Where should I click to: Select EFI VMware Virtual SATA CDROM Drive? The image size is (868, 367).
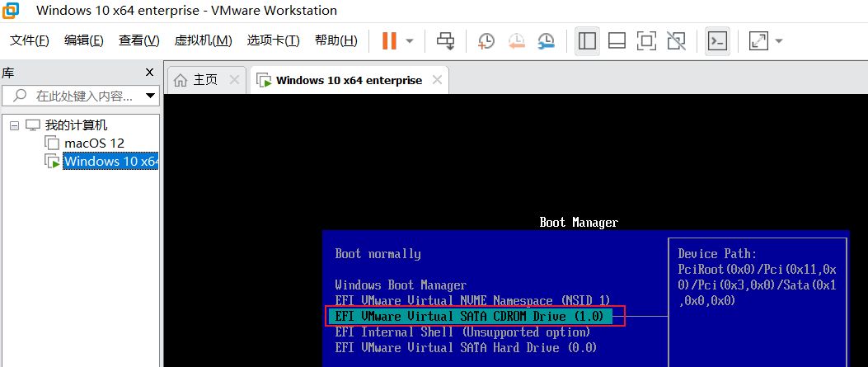(x=470, y=316)
